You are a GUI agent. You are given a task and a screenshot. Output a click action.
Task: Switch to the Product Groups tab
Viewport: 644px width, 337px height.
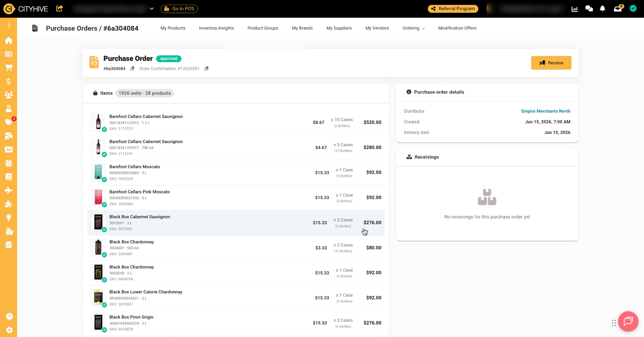tap(263, 28)
